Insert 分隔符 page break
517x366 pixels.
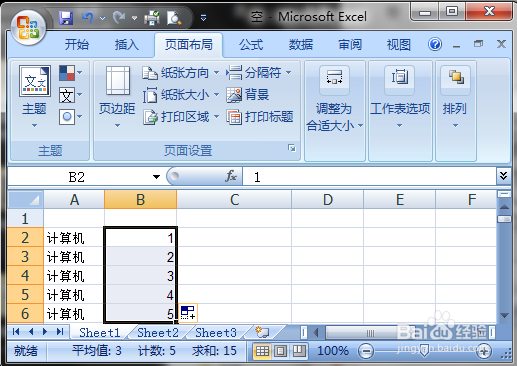click(259, 73)
